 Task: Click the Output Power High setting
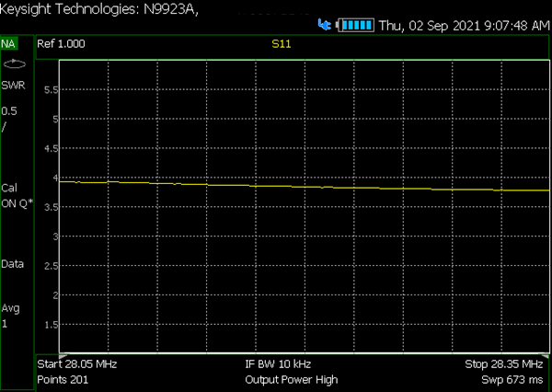pos(292,380)
